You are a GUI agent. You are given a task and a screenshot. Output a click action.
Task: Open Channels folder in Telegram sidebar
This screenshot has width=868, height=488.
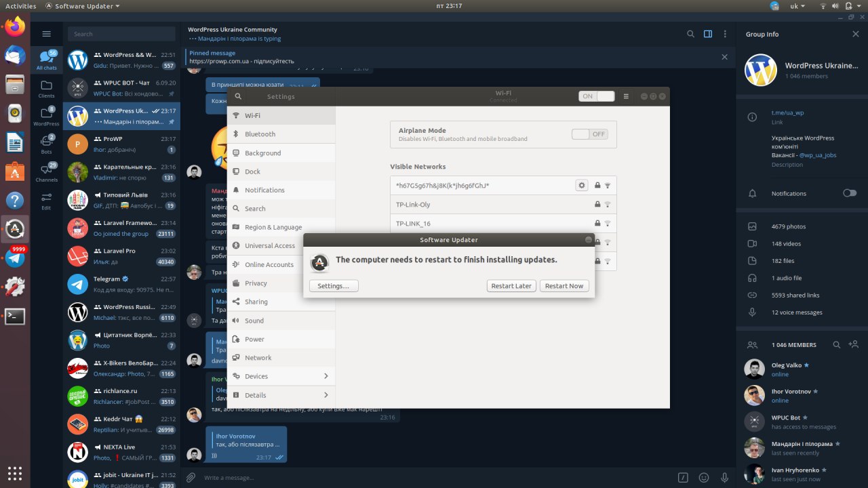[x=46, y=173]
